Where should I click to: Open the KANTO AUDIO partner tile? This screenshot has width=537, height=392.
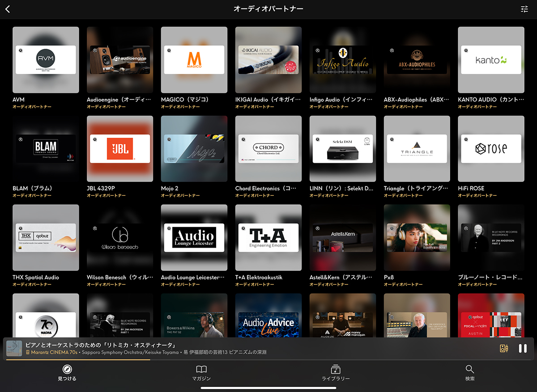click(491, 60)
